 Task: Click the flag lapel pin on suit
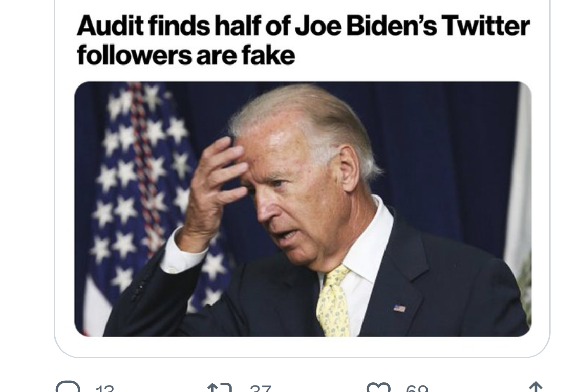[399, 308]
